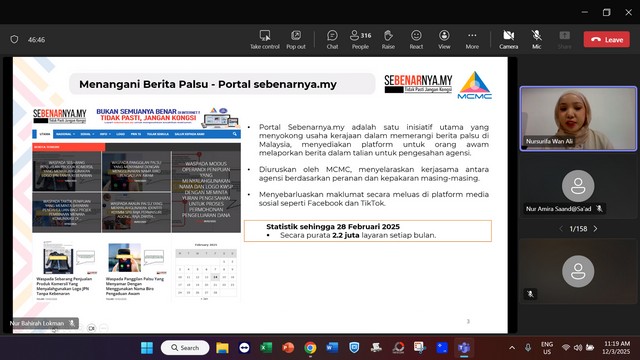
Task: Select Nursurifa Wan Ali video tile
Action: tap(578, 118)
